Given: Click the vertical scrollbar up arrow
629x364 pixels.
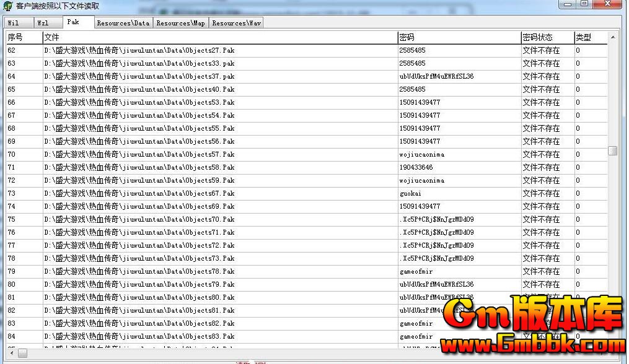Looking at the screenshot, I should pos(612,38).
